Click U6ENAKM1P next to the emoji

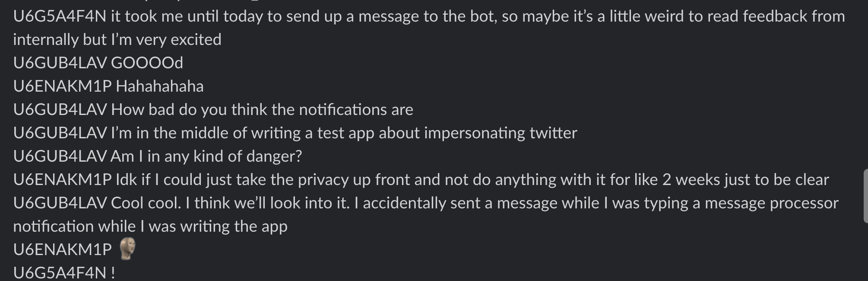coord(63,250)
